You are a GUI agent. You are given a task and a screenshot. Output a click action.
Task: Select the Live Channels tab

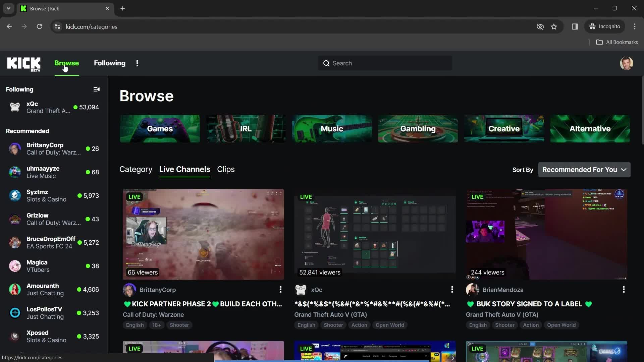click(x=184, y=169)
